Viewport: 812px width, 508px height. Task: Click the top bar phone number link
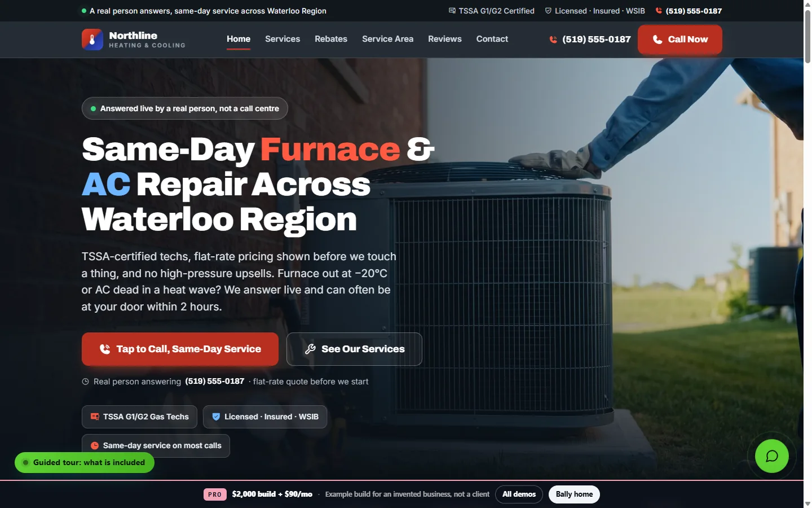click(x=694, y=11)
